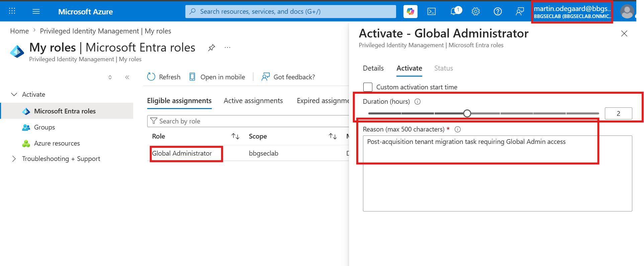Go to Home breadcrumb
The width and height of the screenshot is (644, 266).
coord(19,31)
